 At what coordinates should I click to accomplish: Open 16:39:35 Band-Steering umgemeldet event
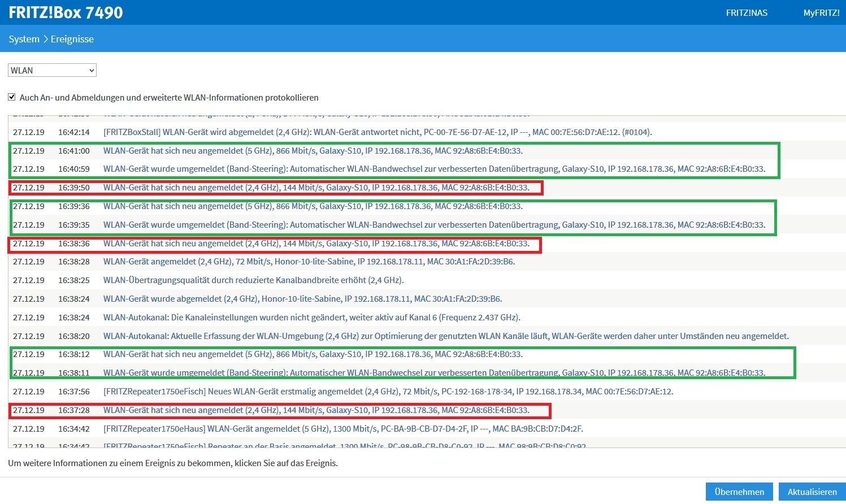tap(434, 225)
